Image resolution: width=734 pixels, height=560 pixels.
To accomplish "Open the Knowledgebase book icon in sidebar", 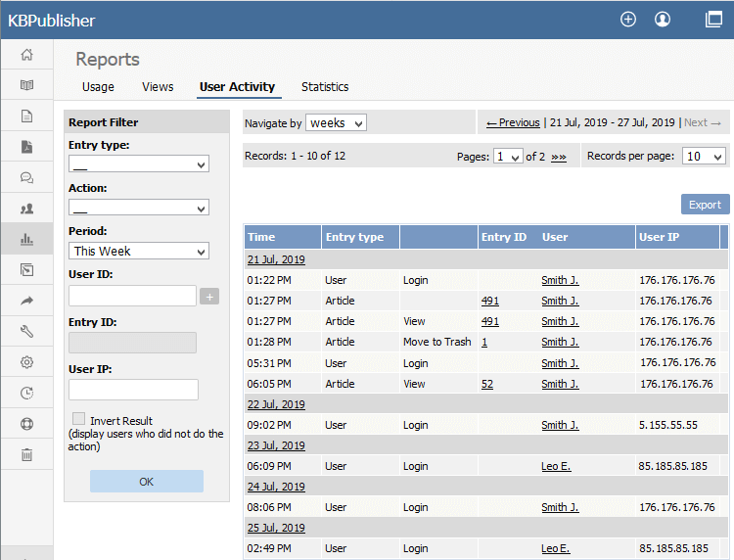I will click(26, 85).
